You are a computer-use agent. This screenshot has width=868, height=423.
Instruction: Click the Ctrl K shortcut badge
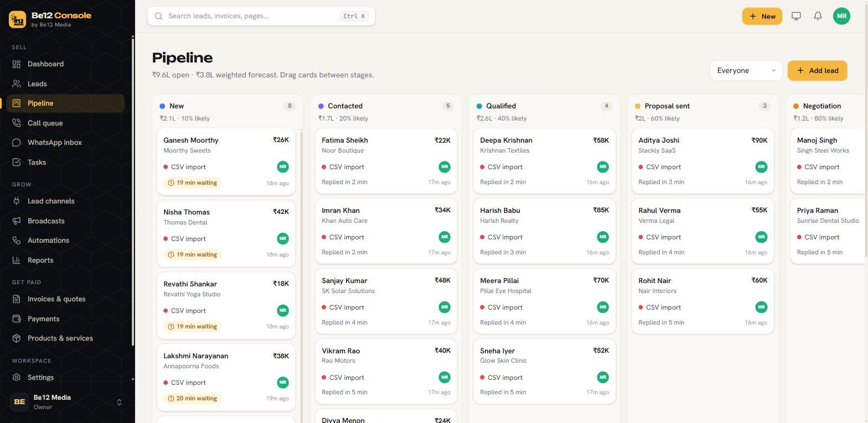(x=354, y=16)
